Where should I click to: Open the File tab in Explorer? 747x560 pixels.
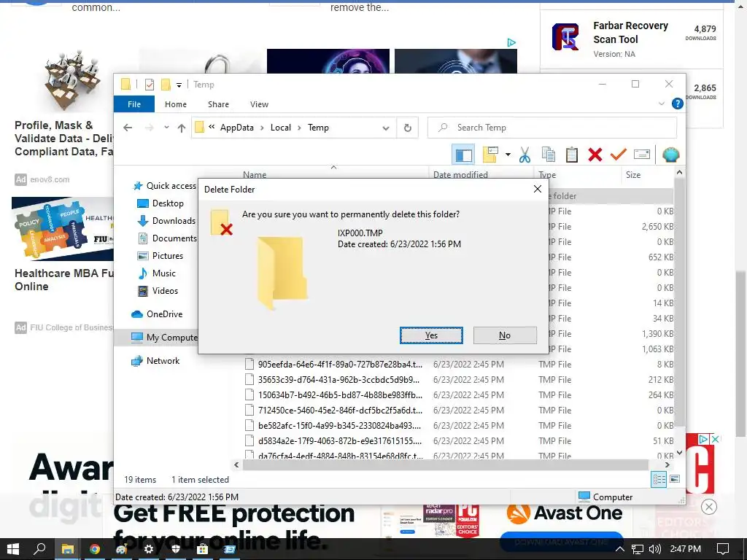point(134,104)
